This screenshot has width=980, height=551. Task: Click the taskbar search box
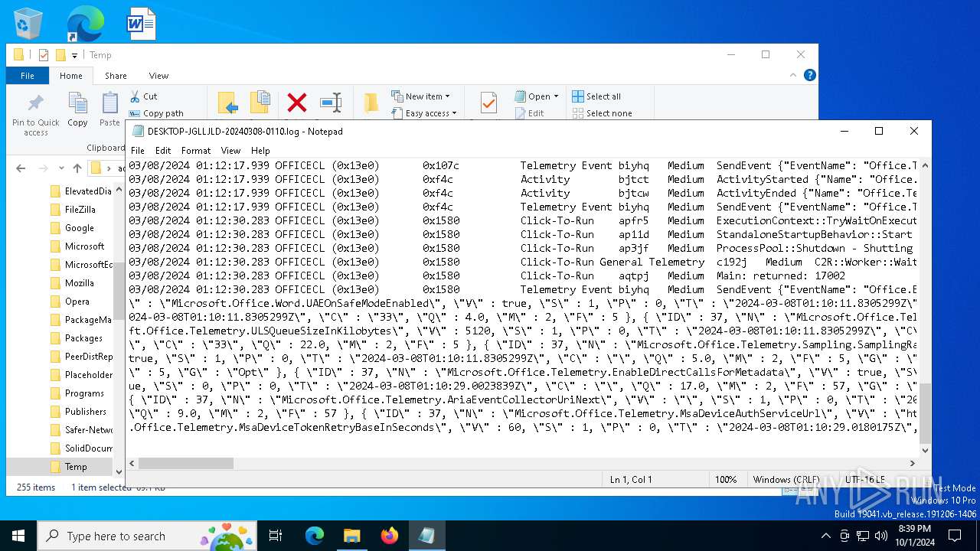145,536
